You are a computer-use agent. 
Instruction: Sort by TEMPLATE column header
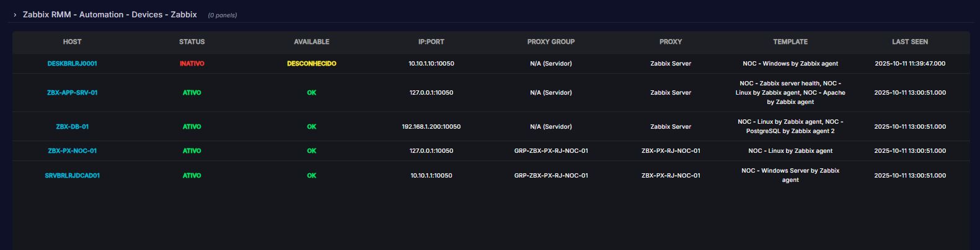790,42
